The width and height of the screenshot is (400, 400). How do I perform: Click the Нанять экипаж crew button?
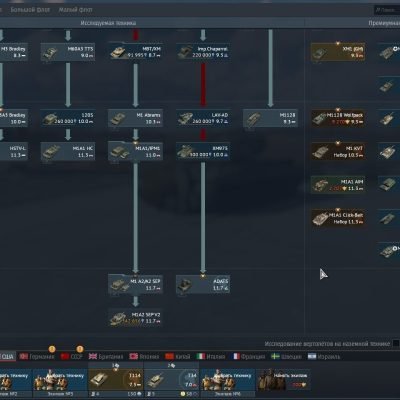tap(283, 380)
